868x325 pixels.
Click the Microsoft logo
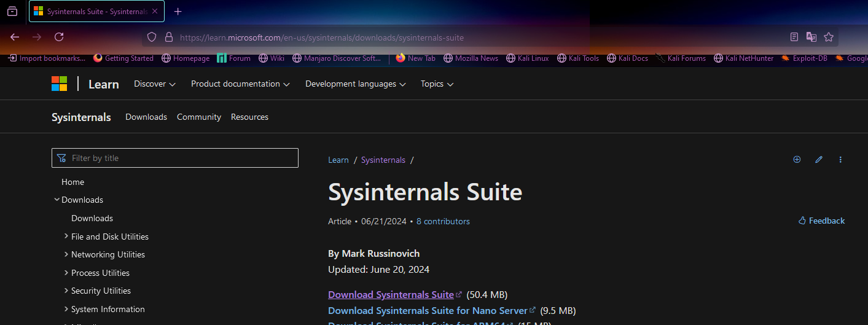59,84
